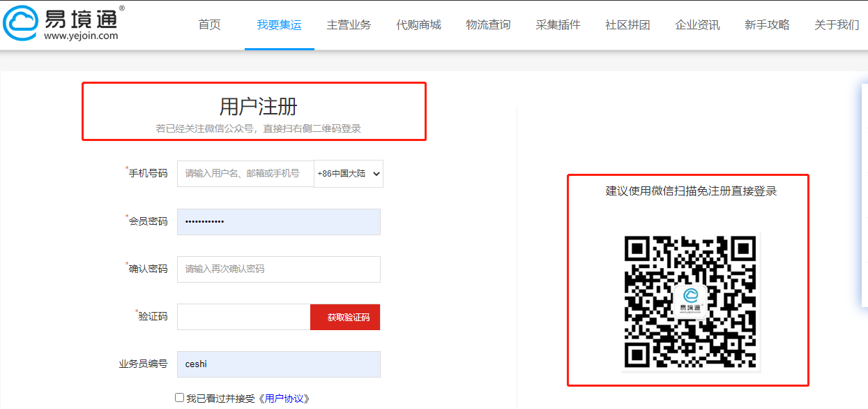Viewport: 868px width, 409px height.
Task: Click the www.yejoin.com text under logo
Action: pos(81,36)
